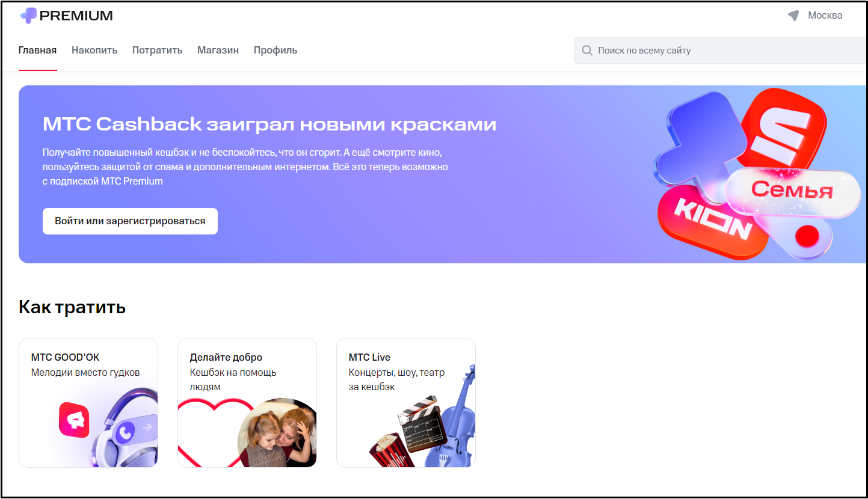Click Войти или зарегистрироваться button
The width and height of the screenshot is (868, 499).
[x=130, y=221]
